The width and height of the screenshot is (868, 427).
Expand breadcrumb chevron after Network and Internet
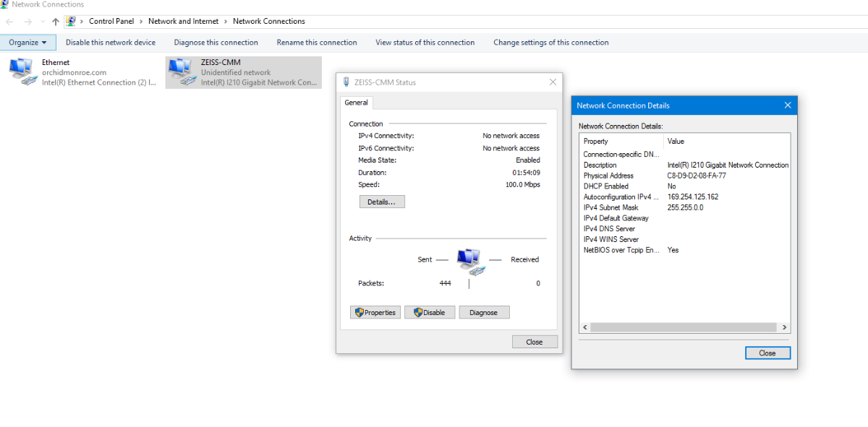(x=226, y=22)
